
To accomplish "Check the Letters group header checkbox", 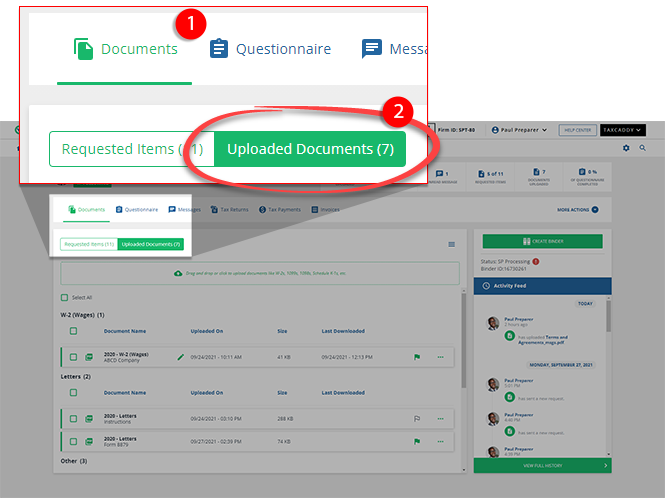I will (73, 392).
